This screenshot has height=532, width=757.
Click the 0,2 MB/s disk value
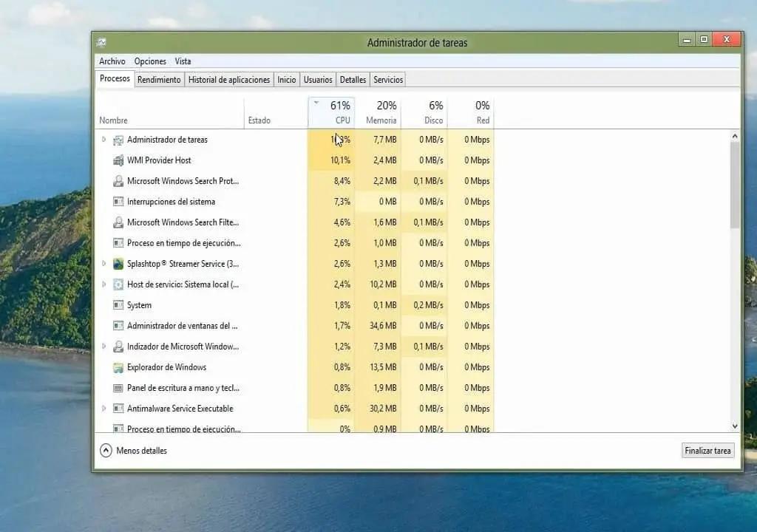point(428,305)
